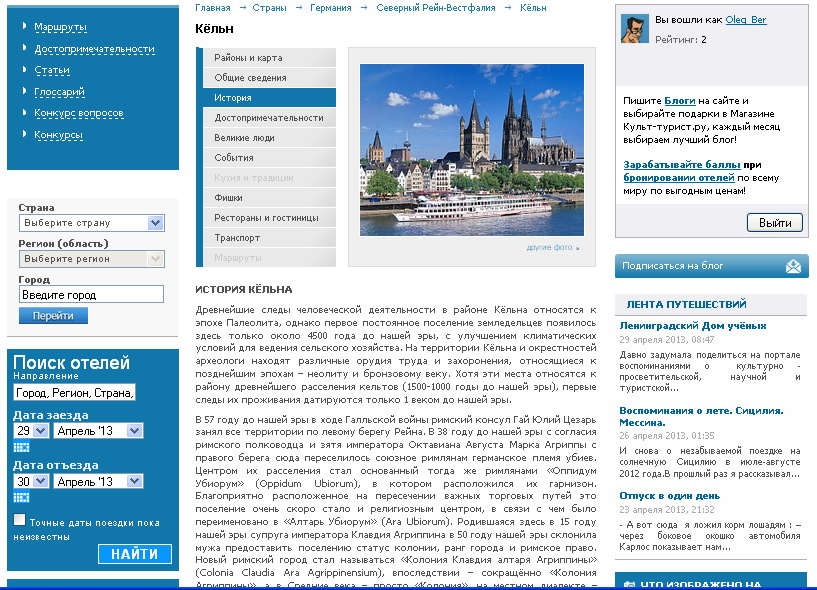Open Общие сведения section

[x=269, y=78]
